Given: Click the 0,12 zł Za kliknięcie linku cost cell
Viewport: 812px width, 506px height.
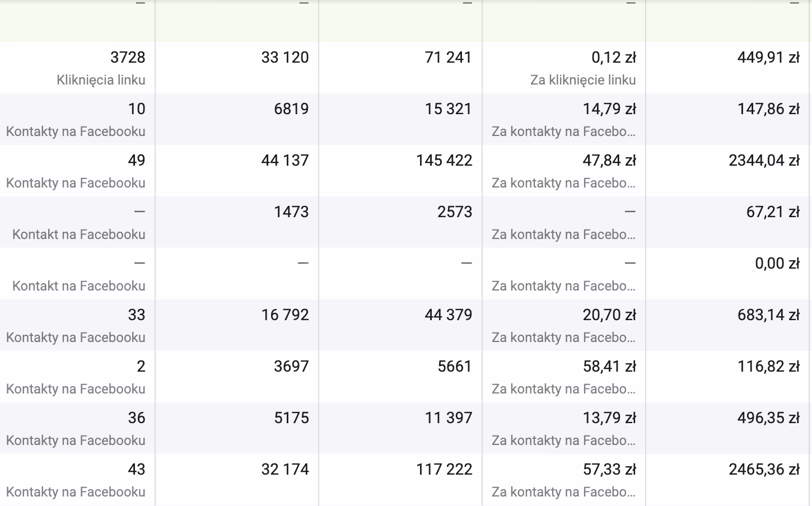Looking at the screenshot, I should [564, 68].
